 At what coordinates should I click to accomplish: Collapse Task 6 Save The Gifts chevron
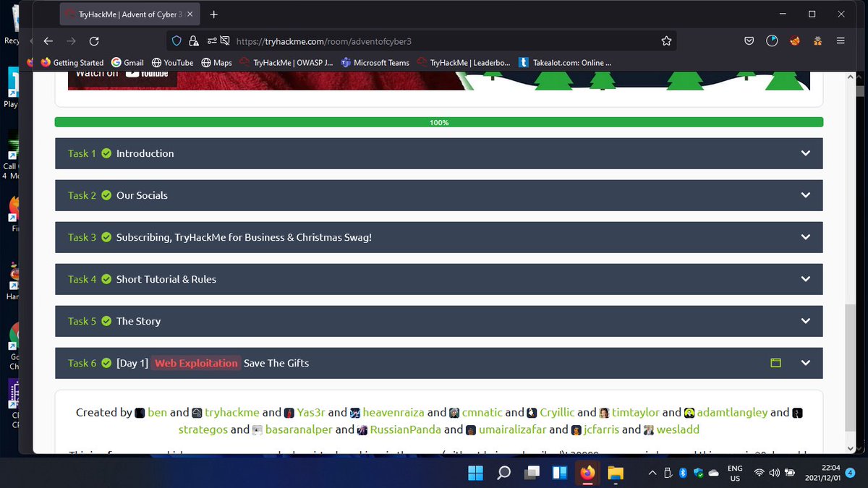point(806,363)
